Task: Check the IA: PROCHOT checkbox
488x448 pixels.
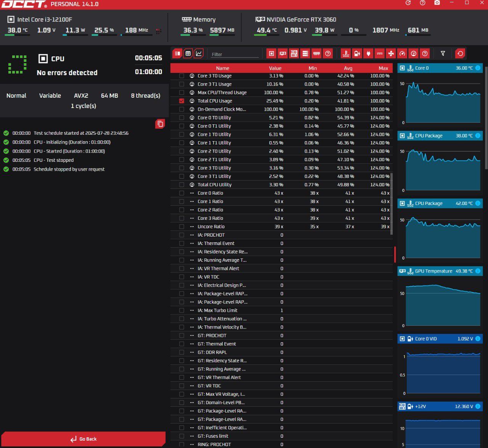Action: tap(181, 235)
